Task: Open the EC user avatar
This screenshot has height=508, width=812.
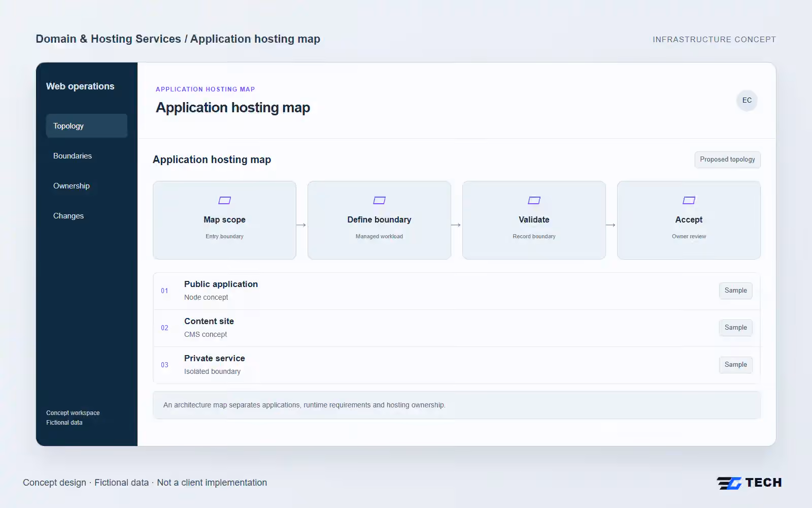Action: [x=747, y=100]
